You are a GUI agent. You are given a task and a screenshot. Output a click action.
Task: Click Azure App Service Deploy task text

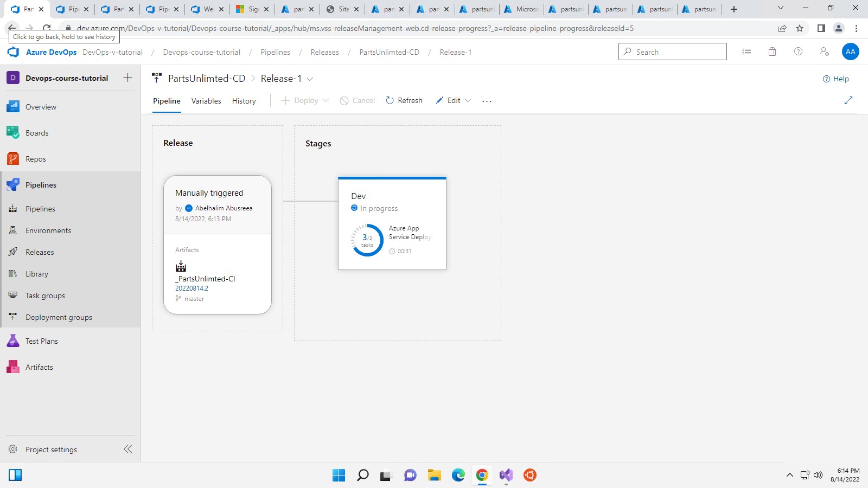pos(410,233)
